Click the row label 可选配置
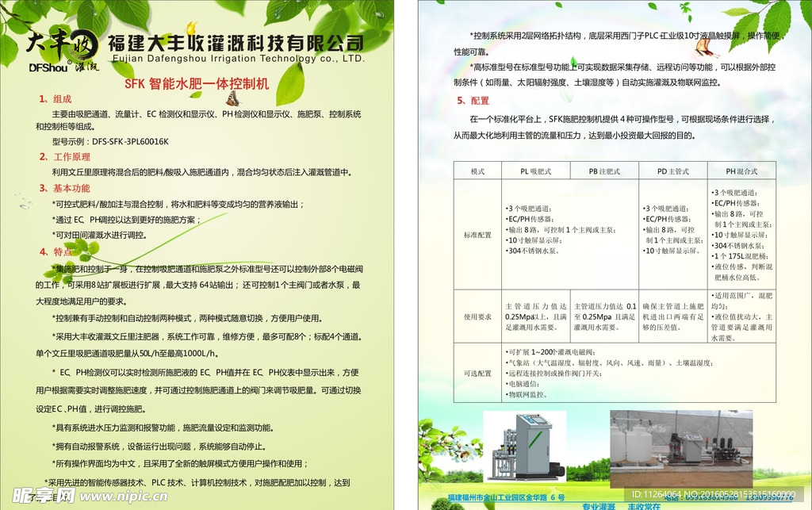The height and width of the screenshot is (510, 812). [x=477, y=374]
